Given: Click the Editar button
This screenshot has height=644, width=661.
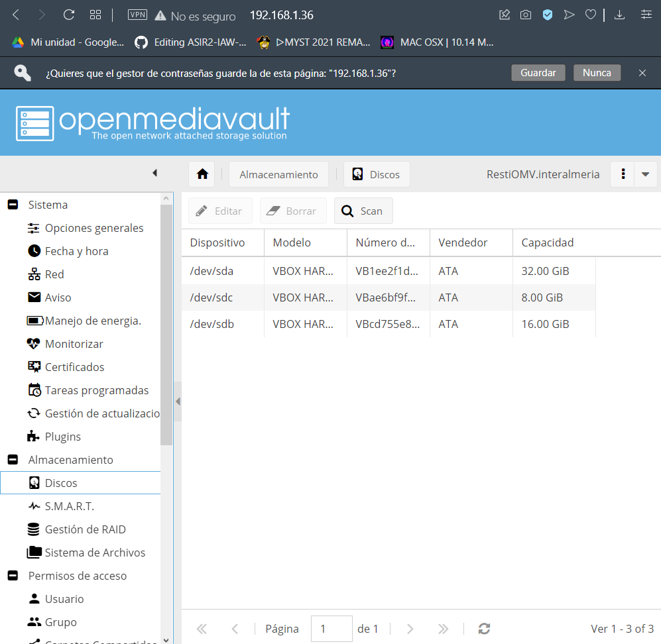Looking at the screenshot, I should click(220, 211).
